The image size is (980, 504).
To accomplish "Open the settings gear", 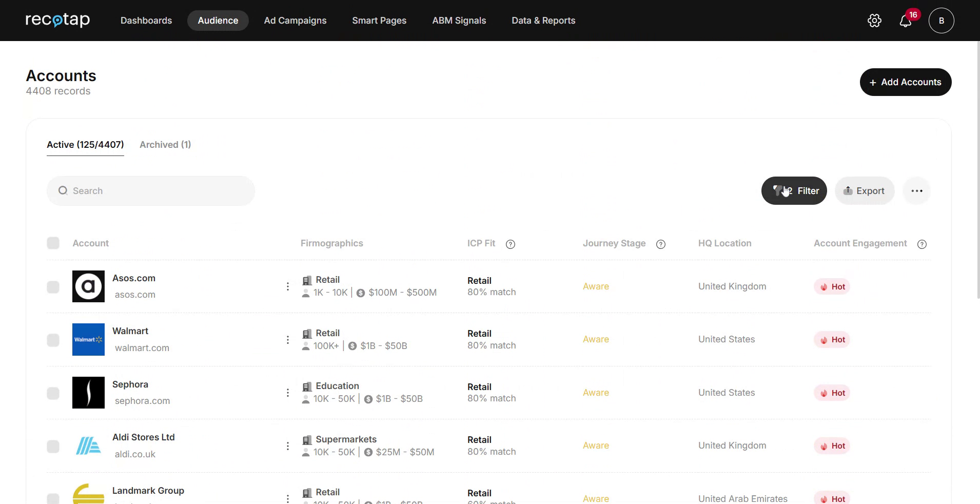I will (874, 21).
